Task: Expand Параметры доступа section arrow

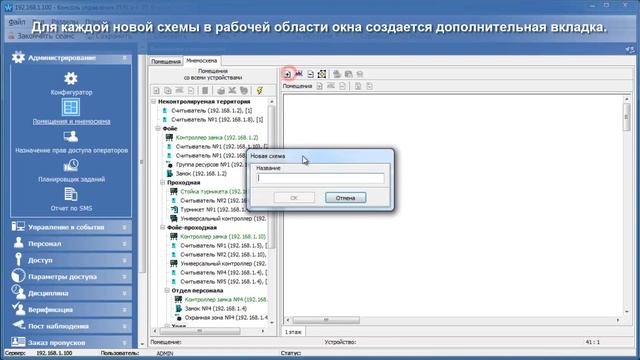Action: tap(124, 277)
